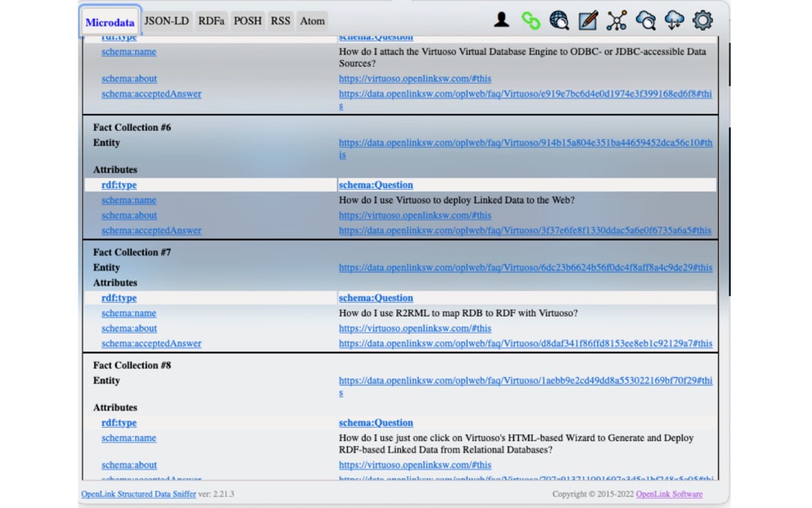Click rdf:type in Fact Collection #8

[x=119, y=423]
